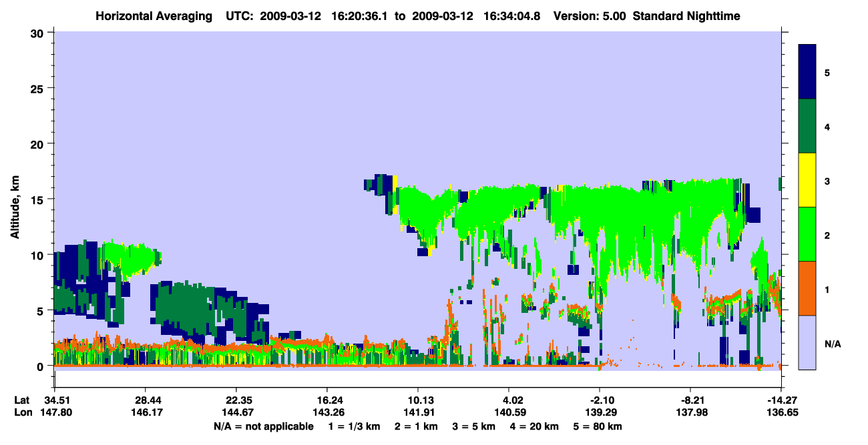The width and height of the screenshot is (868, 445).
Task: Click the latitude value 22.35
Action: pyautogui.click(x=236, y=400)
